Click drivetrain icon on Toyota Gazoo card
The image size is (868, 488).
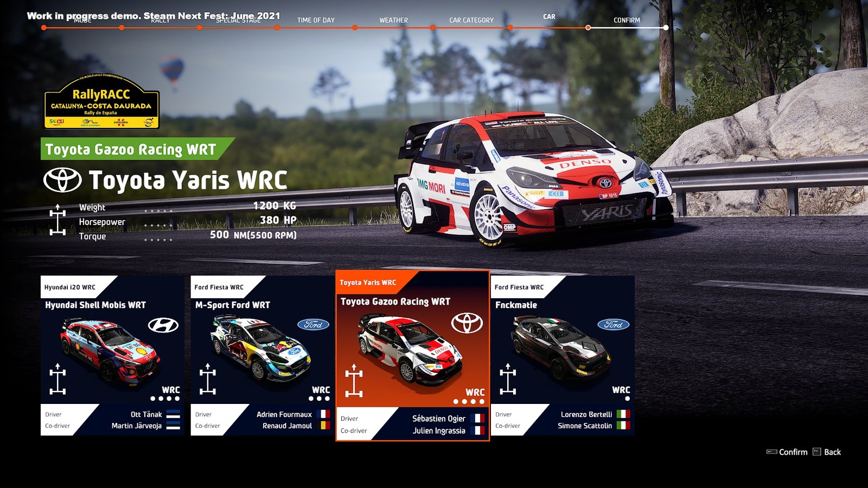coord(354,381)
